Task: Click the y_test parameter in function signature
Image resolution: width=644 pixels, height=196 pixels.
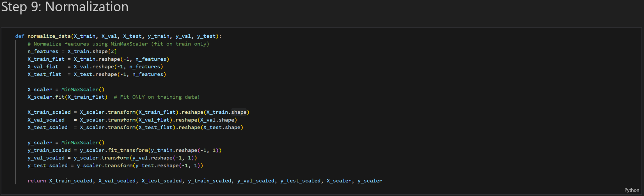Action: (x=206, y=36)
